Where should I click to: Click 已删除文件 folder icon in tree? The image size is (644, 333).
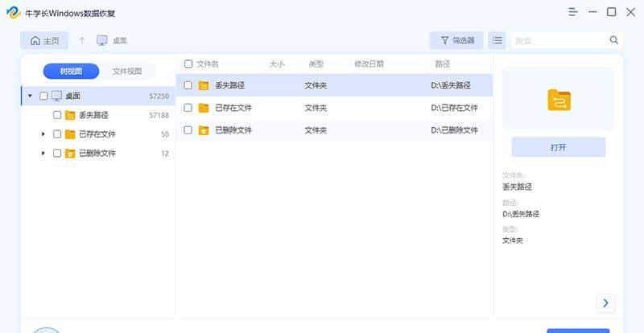coord(70,154)
